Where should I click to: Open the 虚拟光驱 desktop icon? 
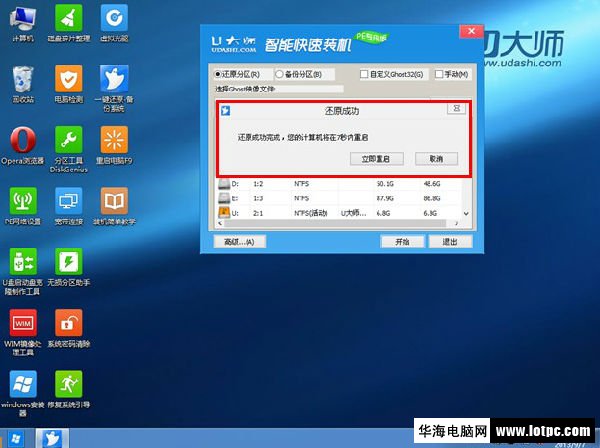coord(114,24)
